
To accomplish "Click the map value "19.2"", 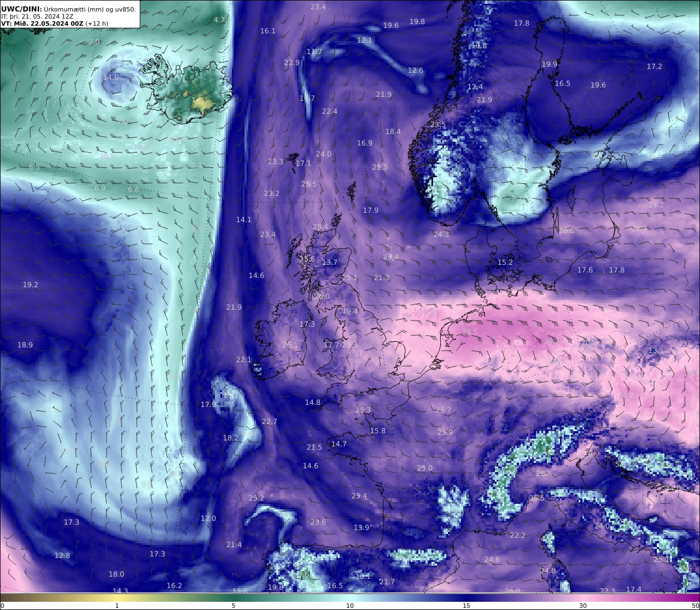I will pos(31,285).
